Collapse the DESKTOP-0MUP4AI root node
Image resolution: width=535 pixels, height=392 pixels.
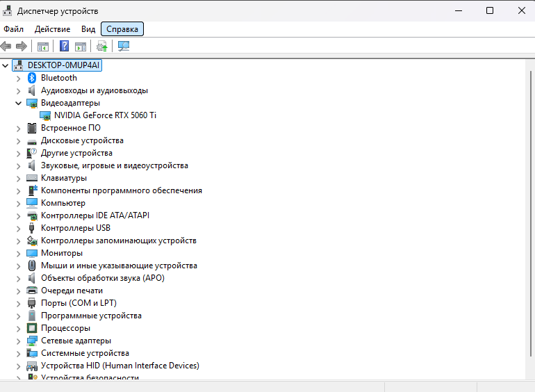5,65
